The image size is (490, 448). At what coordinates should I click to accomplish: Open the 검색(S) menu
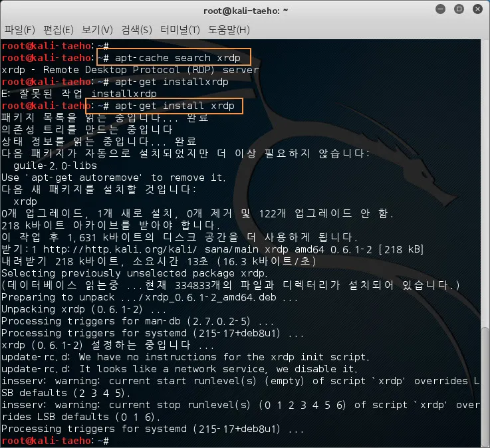(x=136, y=30)
